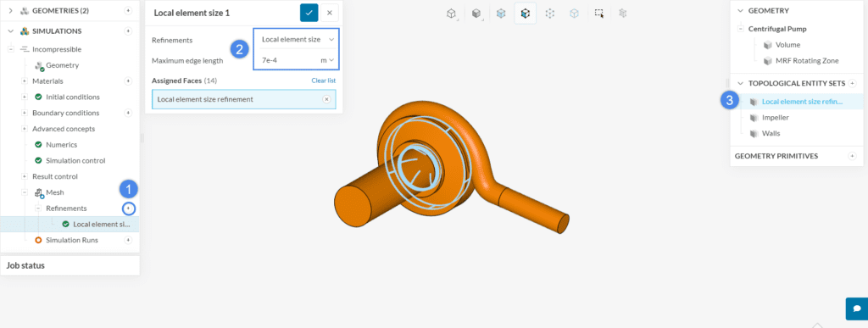This screenshot has width=868, height=328.
Task: Collapse the TOPOLOGICAL ENTITY SETS section
Action: click(741, 84)
